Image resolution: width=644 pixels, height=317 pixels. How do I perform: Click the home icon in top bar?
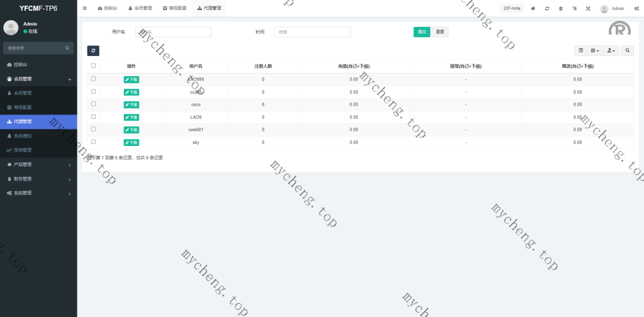(x=533, y=9)
